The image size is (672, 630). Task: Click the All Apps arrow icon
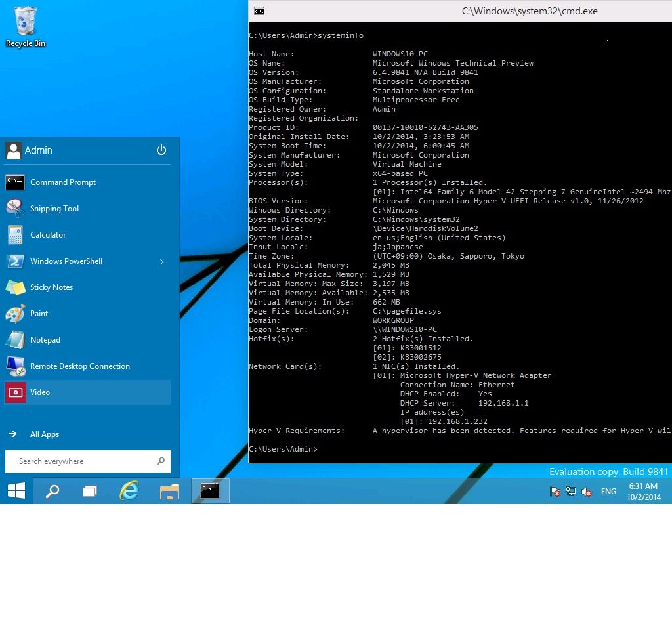13,434
